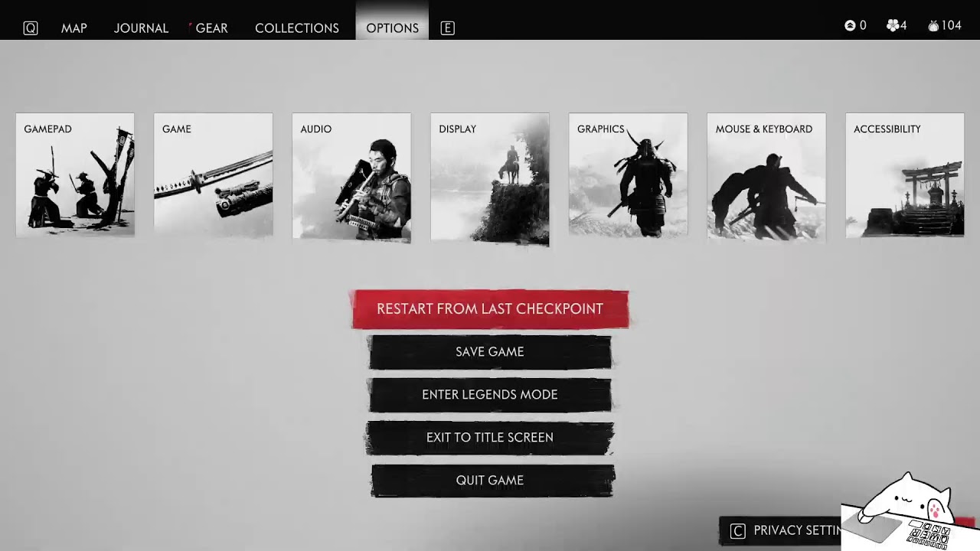The image size is (980, 551).
Task: Open the Graphics settings card
Action: coord(628,174)
